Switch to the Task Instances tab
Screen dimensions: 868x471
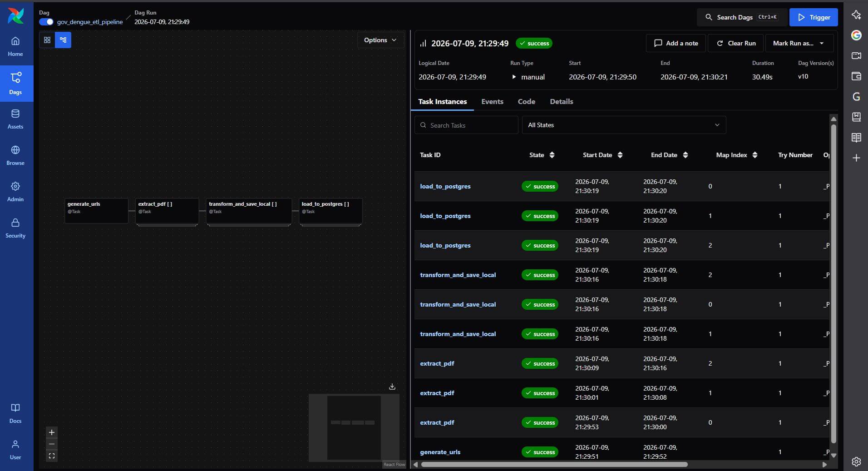click(443, 102)
